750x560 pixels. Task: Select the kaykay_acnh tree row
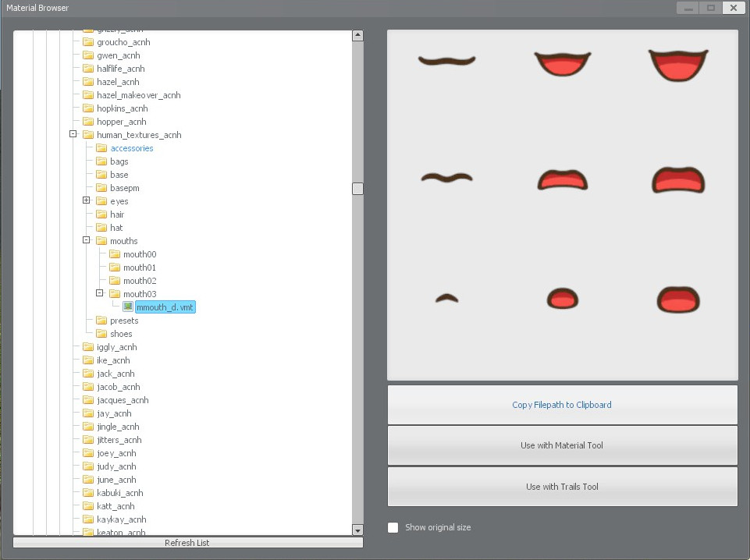point(122,519)
